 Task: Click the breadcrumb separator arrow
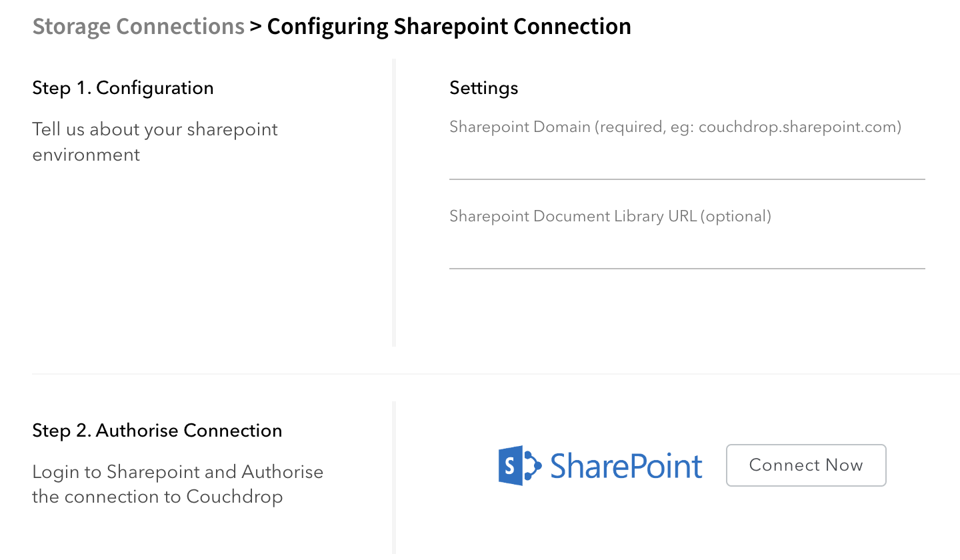click(255, 26)
